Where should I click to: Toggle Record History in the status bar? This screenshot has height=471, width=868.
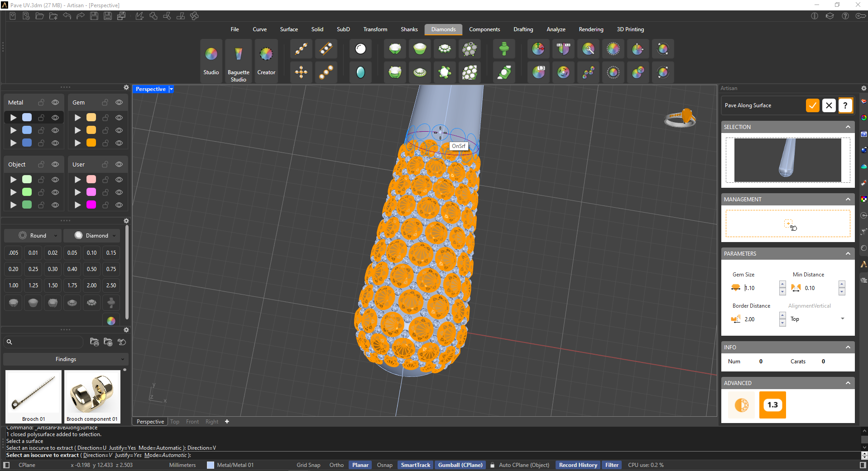point(578,465)
